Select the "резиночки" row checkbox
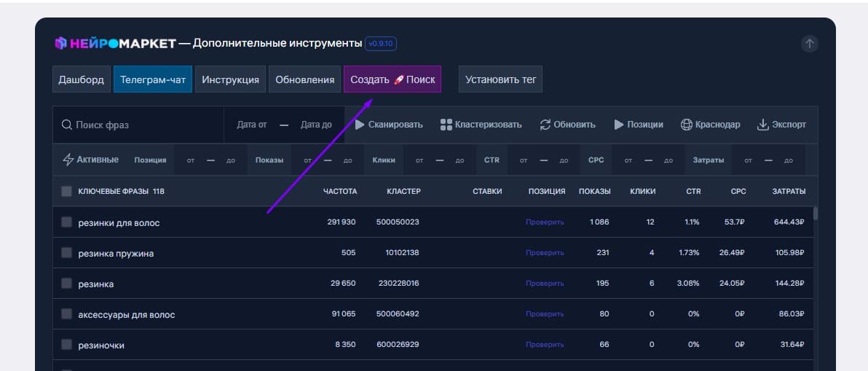The image size is (868, 371). click(66, 345)
